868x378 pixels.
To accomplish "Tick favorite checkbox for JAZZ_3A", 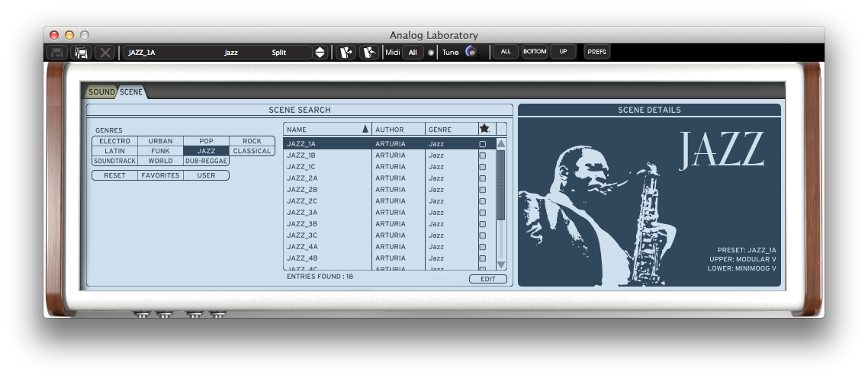I will pyautogui.click(x=483, y=213).
